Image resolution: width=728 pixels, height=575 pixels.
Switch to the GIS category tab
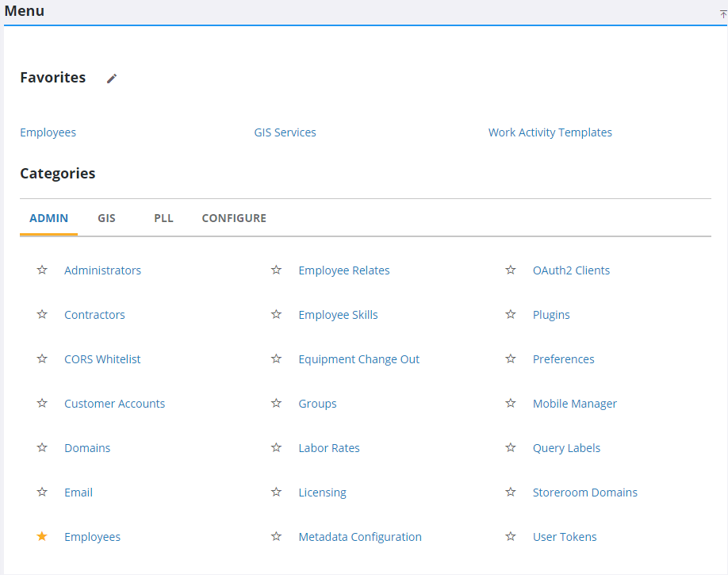(106, 218)
